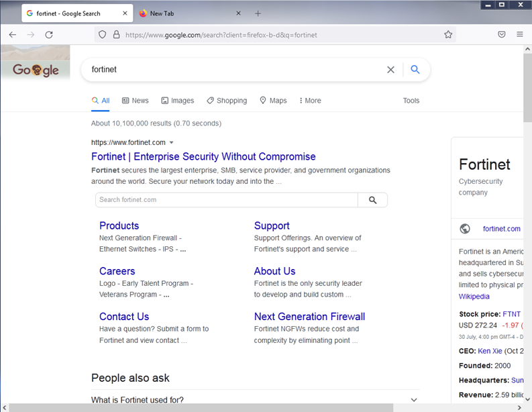Click the fortinet.com site search magnifier button
This screenshot has width=532, height=412.
[x=373, y=200]
